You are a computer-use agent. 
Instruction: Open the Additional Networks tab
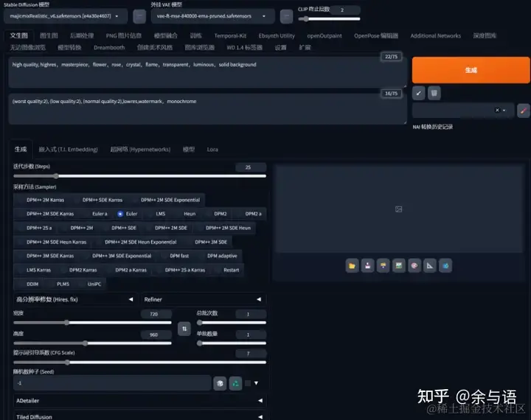tap(436, 36)
